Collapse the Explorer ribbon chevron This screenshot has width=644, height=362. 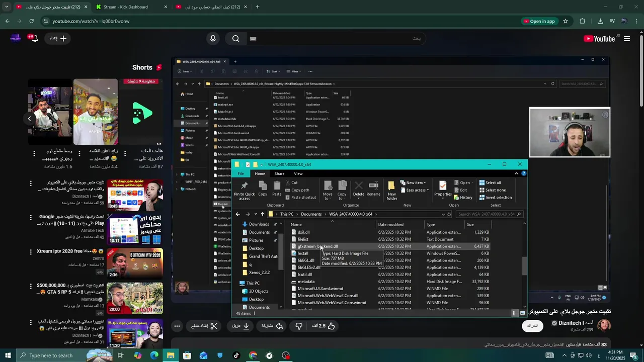516,173
